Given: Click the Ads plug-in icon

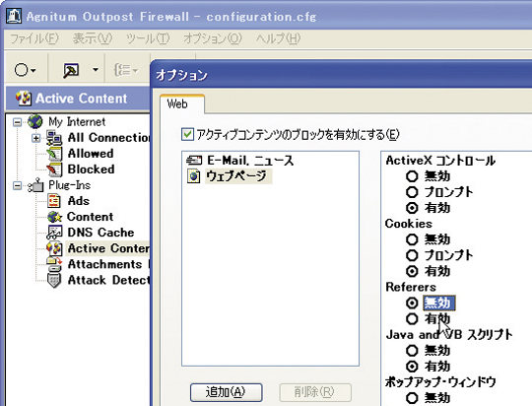Looking at the screenshot, I should click(x=54, y=201).
